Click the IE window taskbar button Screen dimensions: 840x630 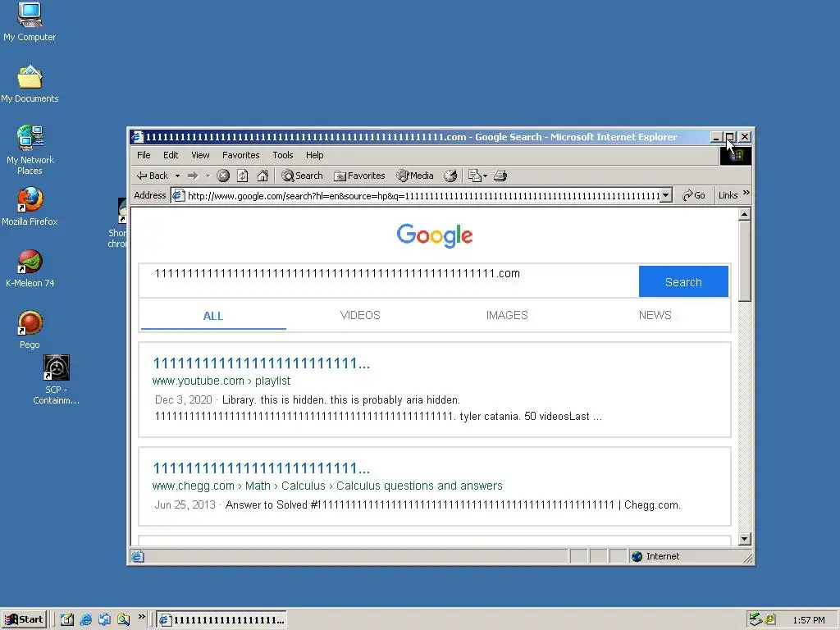[221, 620]
